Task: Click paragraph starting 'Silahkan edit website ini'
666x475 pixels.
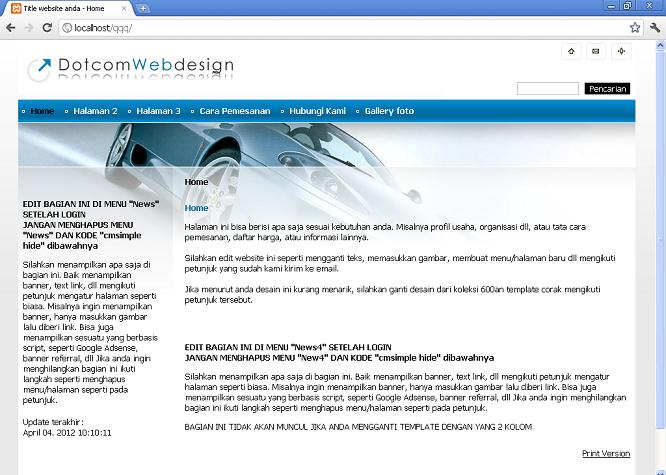Action: coord(400,263)
